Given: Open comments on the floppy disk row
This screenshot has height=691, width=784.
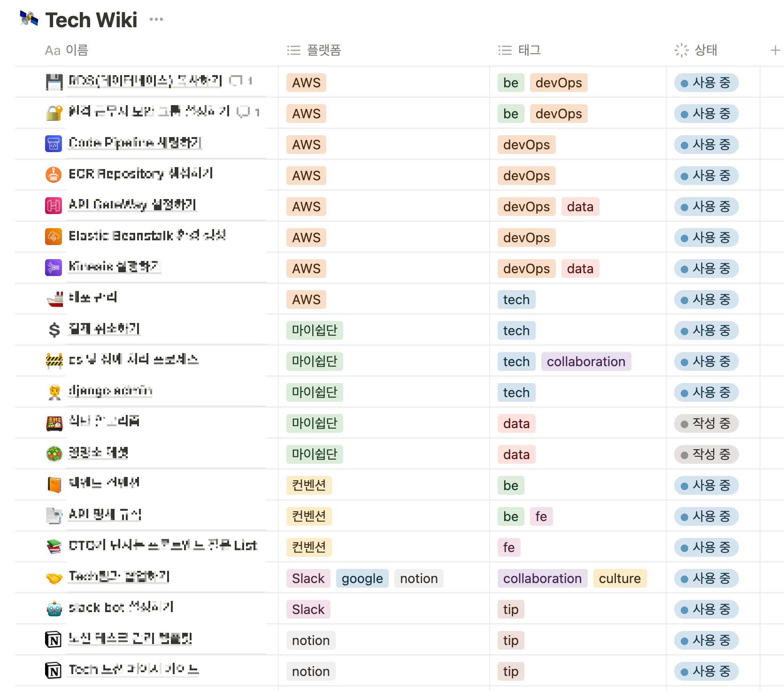Looking at the screenshot, I should click(240, 81).
